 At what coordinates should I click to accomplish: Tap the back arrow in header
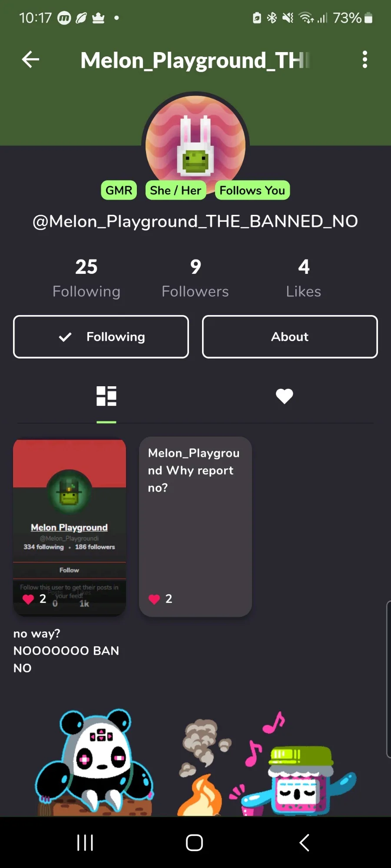coord(30,59)
